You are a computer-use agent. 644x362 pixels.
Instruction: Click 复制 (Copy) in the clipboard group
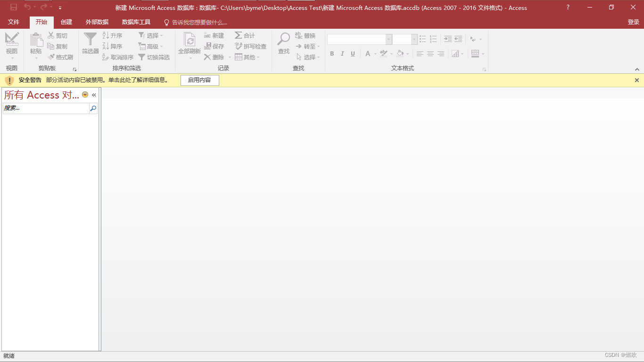[x=58, y=46]
